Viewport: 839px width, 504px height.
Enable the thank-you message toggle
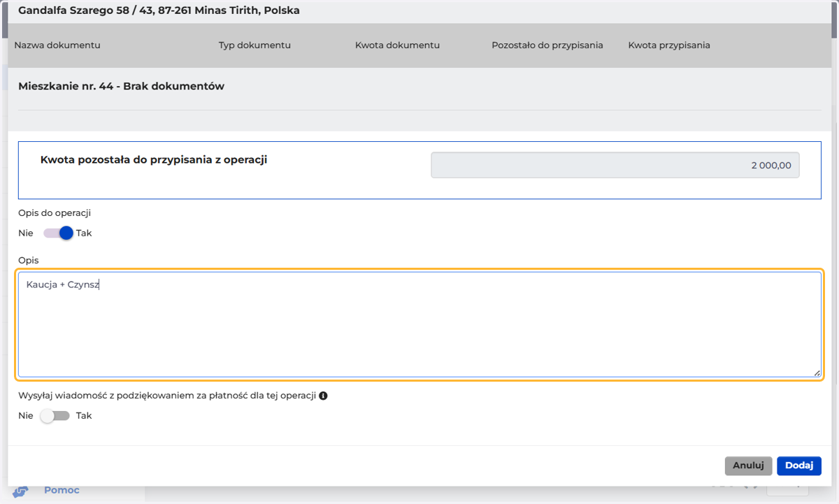pos(55,415)
